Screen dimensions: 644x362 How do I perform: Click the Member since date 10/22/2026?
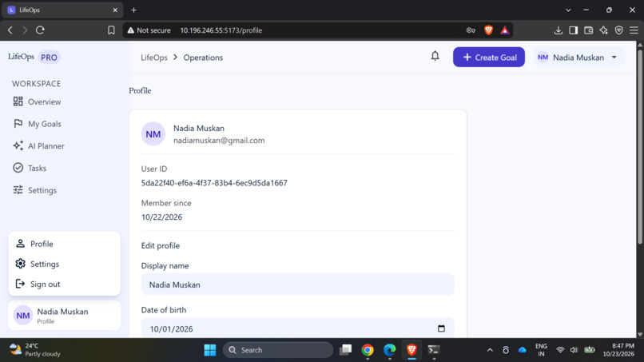[162, 217]
